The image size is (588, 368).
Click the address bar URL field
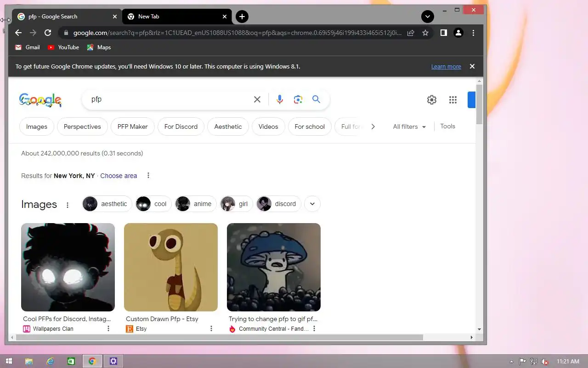pyautogui.click(x=237, y=33)
